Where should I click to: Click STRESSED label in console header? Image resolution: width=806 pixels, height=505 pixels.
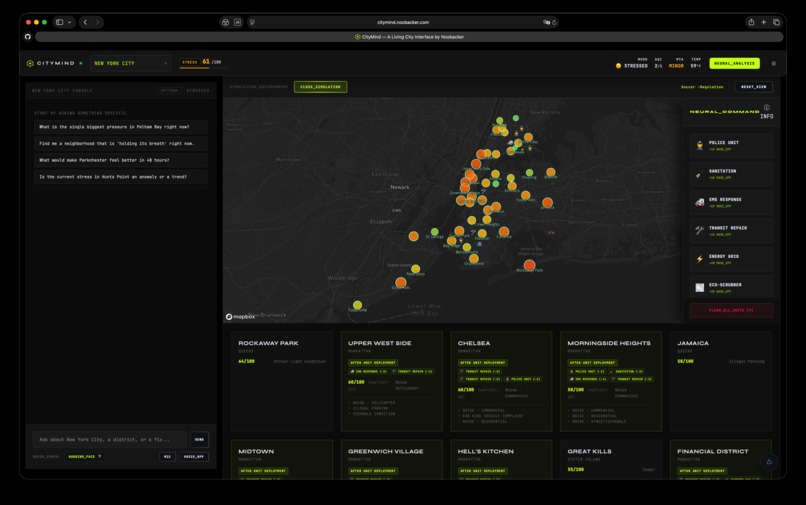198,91
